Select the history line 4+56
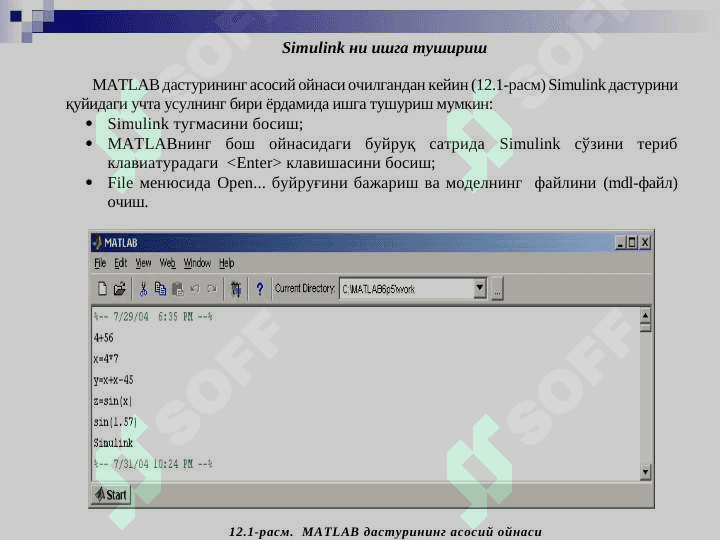Image resolution: width=720 pixels, height=540 pixels. click(103, 338)
